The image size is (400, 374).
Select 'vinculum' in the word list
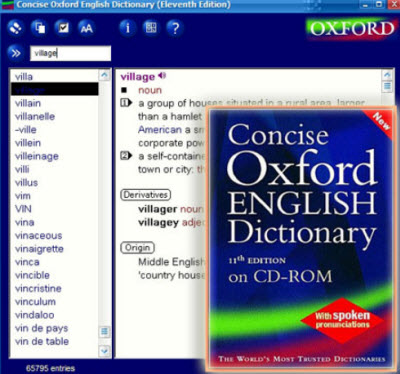(35, 302)
